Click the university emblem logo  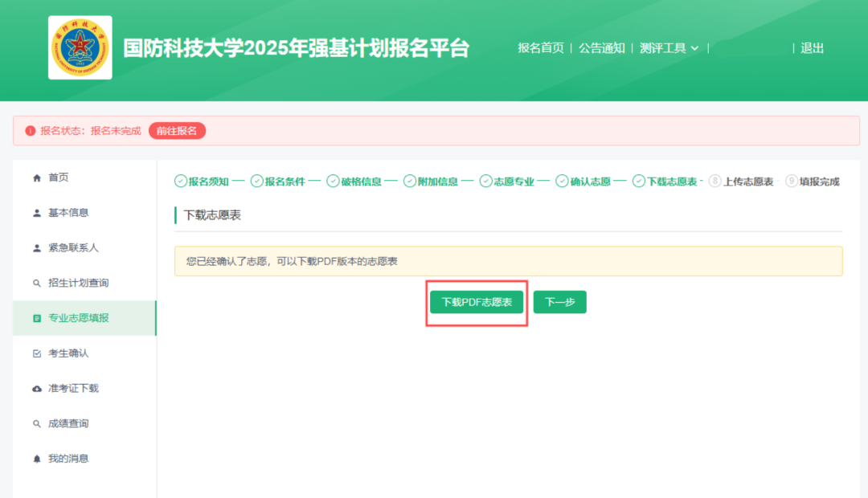(x=80, y=47)
